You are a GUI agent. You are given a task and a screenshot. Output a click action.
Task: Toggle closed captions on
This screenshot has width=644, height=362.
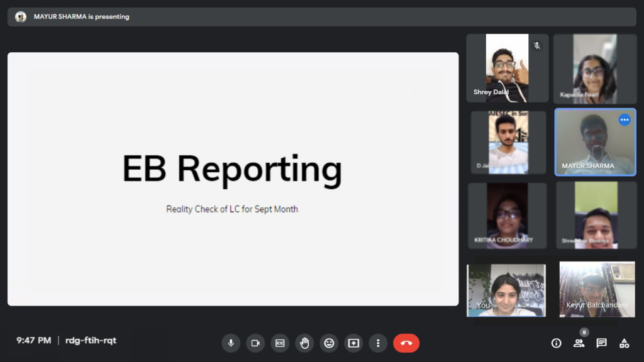tap(280, 343)
